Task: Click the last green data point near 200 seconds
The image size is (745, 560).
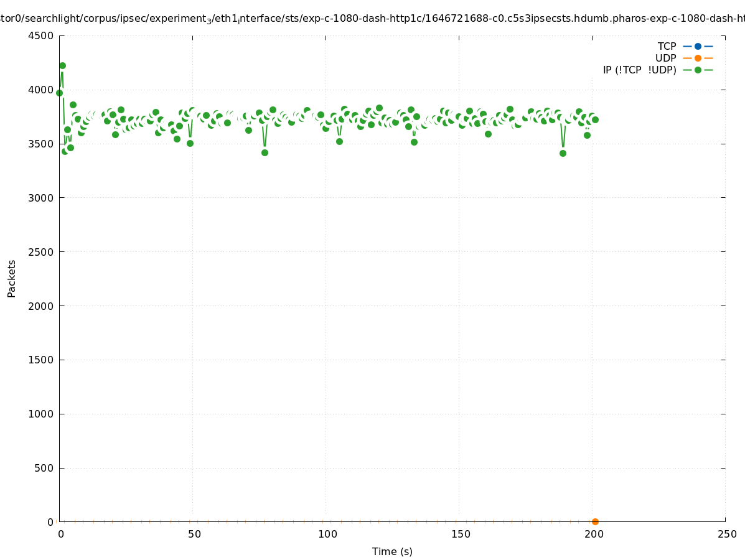Action: 595,119
